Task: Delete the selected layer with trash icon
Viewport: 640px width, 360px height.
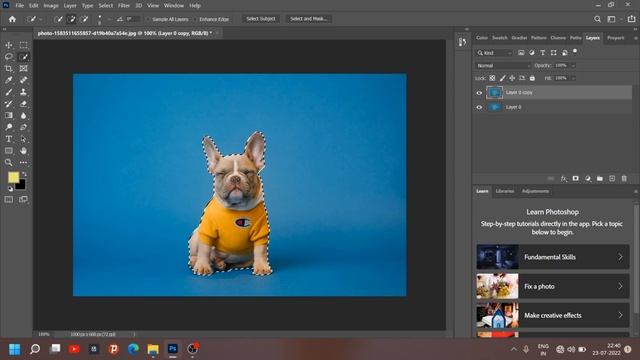Action: (x=624, y=179)
